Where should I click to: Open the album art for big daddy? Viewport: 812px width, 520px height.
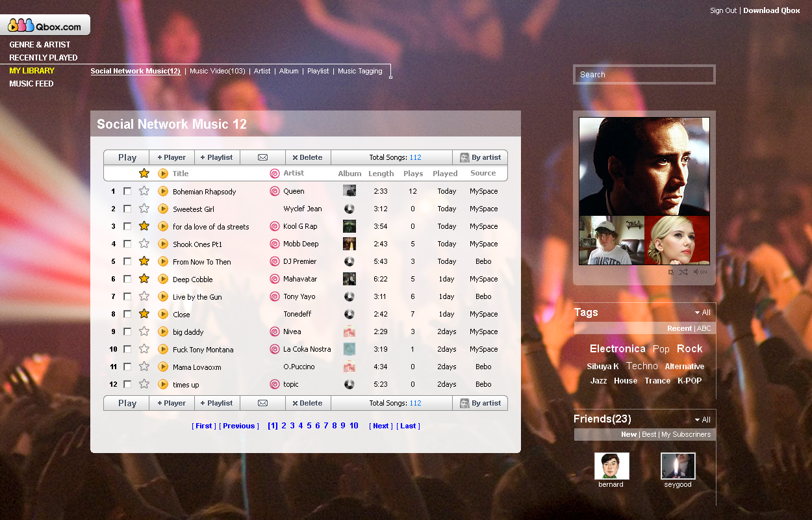(349, 331)
